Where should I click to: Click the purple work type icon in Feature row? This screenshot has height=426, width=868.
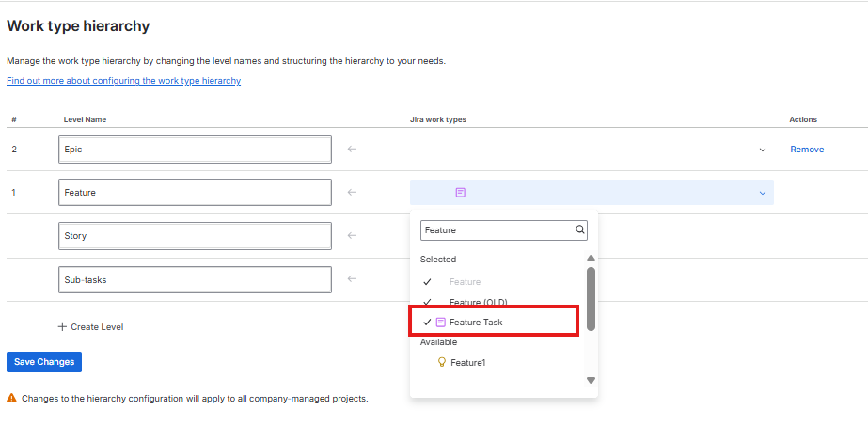(461, 193)
